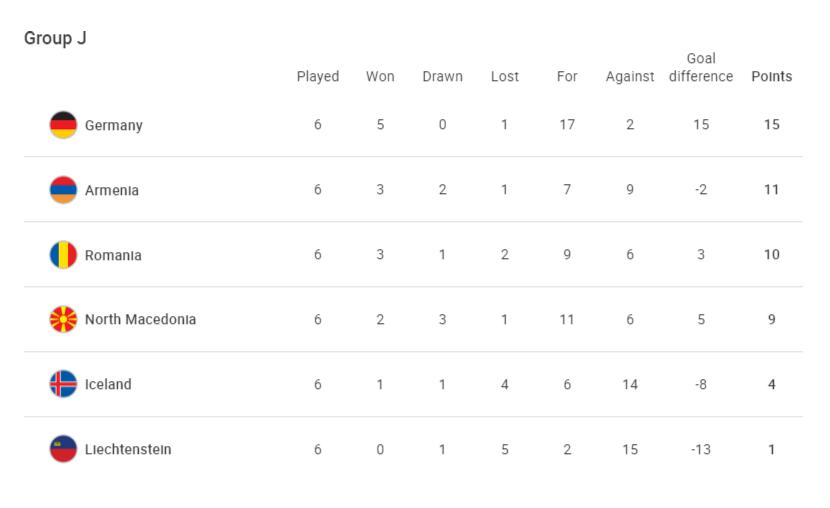Viewport: 830px width, 508px height.
Task: Click the Against column header
Action: pyautogui.click(x=630, y=77)
